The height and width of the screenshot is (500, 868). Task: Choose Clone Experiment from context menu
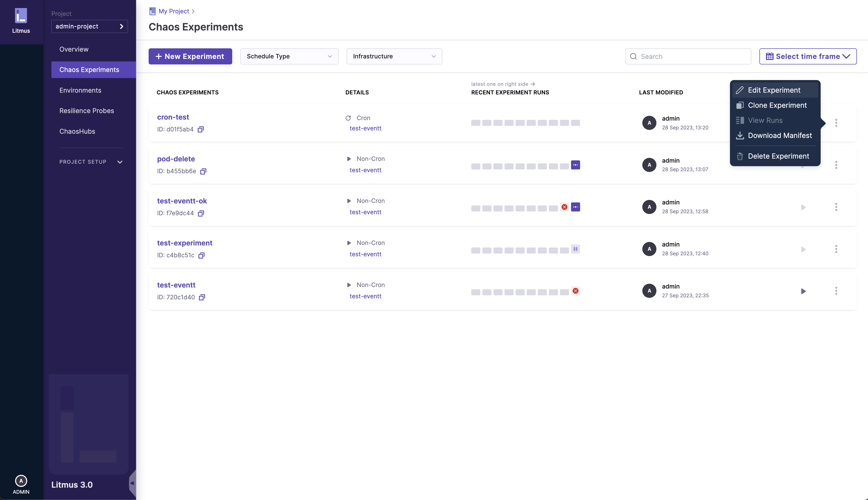pos(777,105)
